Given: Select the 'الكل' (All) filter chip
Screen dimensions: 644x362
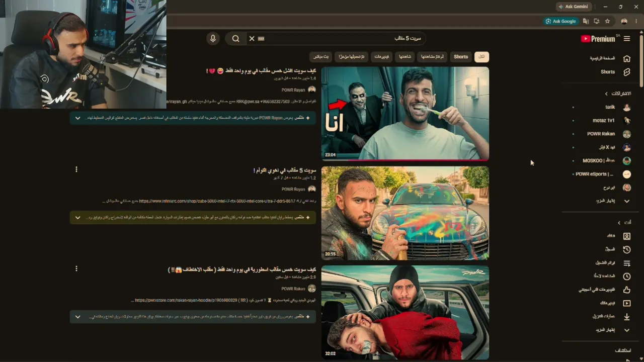Looking at the screenshot, I should [x=481, y=57].
